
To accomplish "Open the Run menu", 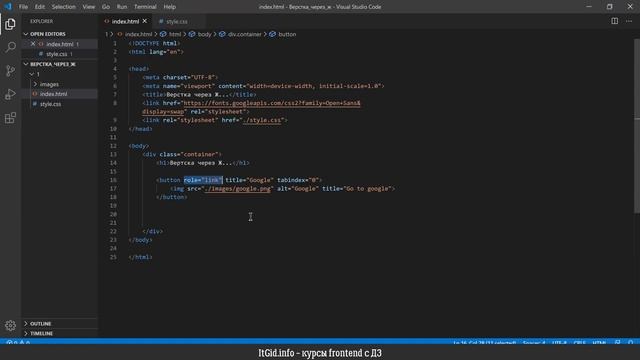I will 122,7.
